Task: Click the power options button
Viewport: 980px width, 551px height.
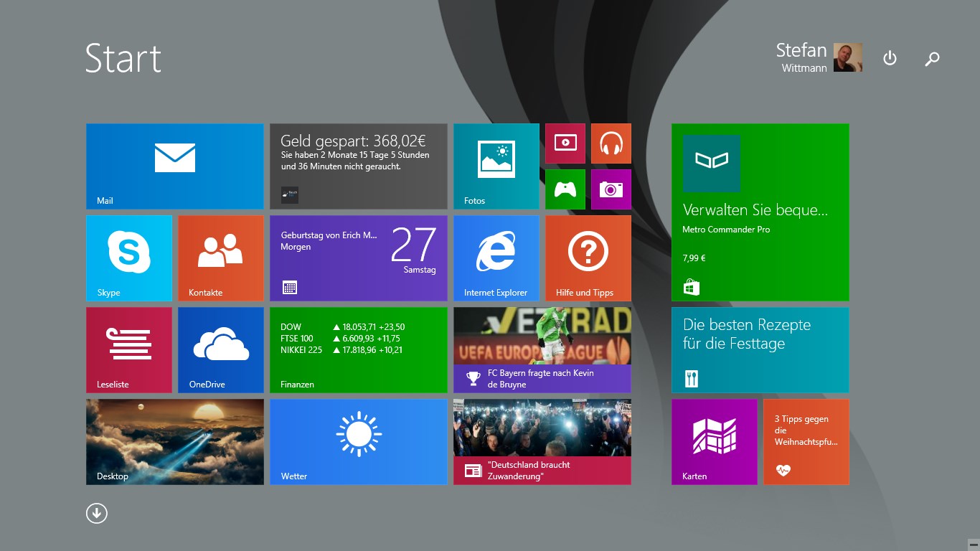Action: click(890, 58)
